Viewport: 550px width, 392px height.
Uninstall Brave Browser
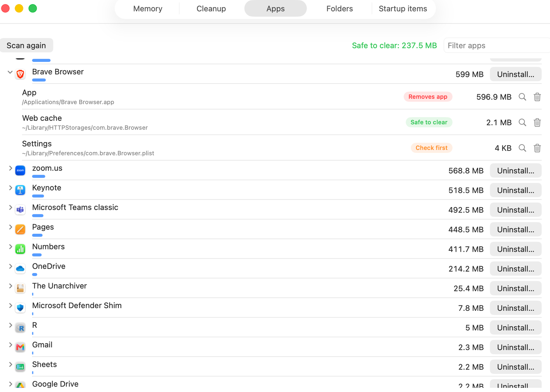tap(516, 74)
